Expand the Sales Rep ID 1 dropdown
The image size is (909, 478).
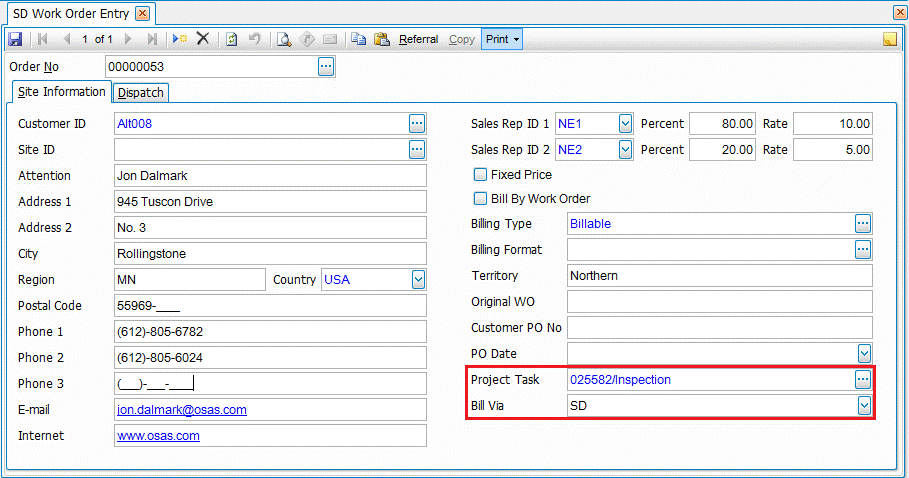pyautogui.click(x=625, y=124)
